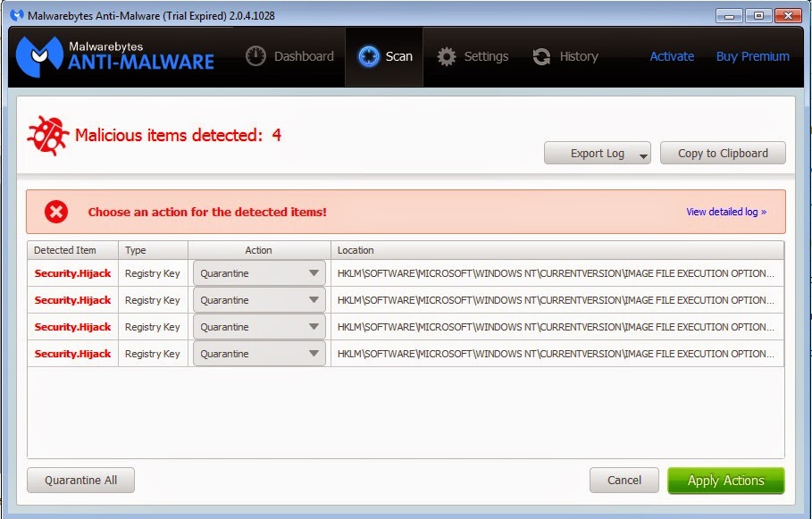Screen dimensions: 812x519
Task: Click the first row HKLM registry location
Action: tap(556, 273)
